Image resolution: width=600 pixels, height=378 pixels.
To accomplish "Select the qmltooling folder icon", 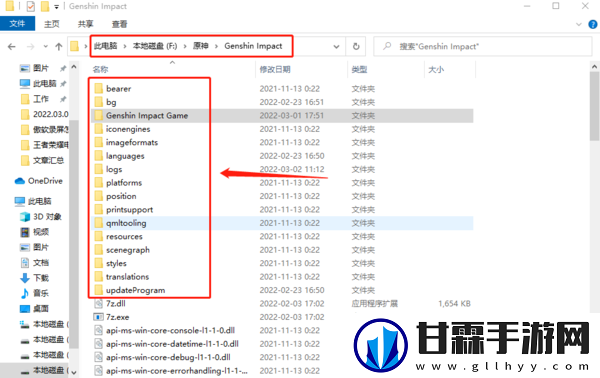I will click(99, 223).
